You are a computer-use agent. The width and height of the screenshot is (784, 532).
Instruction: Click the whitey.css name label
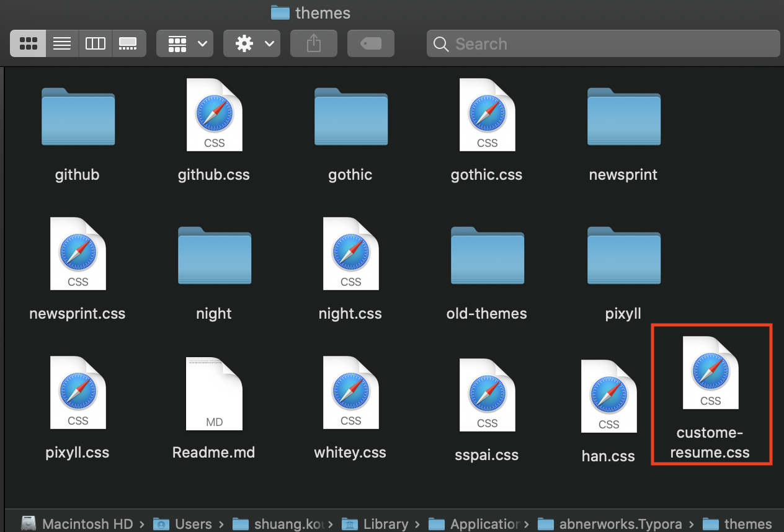point(350,453)
